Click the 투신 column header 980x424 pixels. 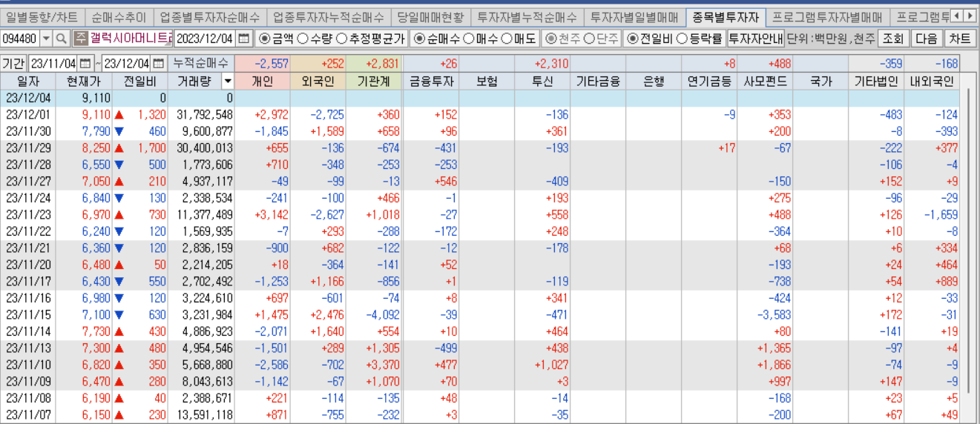tap(542, 82)
